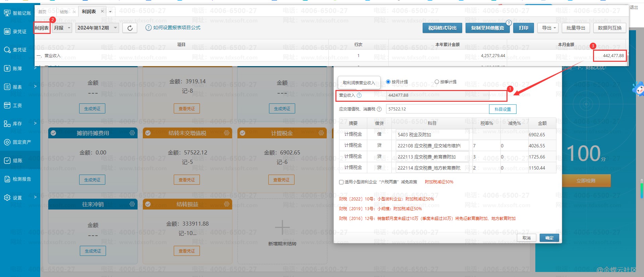Image resolution: width=644 pixels, height=277 pixels.
Task: Click the help icon next to 营业收入
Action: (x=359, y=95)
